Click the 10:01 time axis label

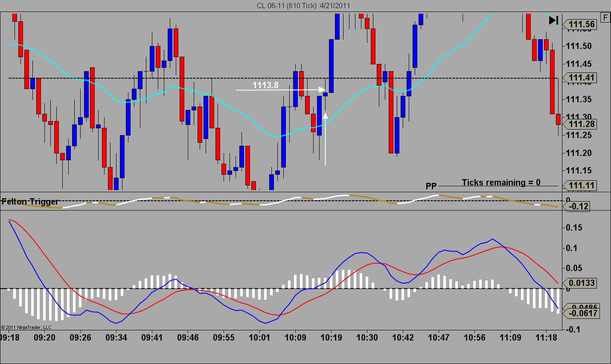pyautogui.click(x=259, y=338)
